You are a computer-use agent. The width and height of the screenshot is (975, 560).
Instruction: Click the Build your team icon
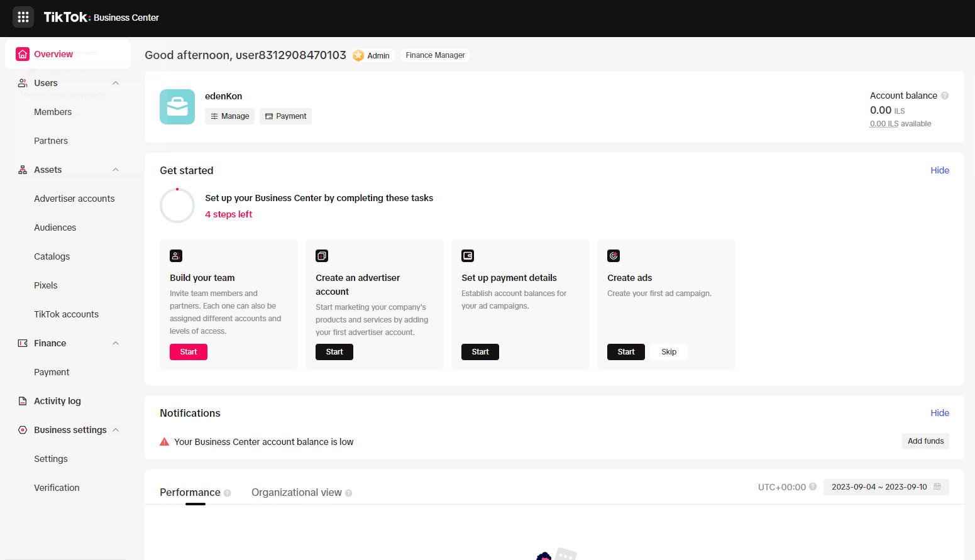pos(176,256)
